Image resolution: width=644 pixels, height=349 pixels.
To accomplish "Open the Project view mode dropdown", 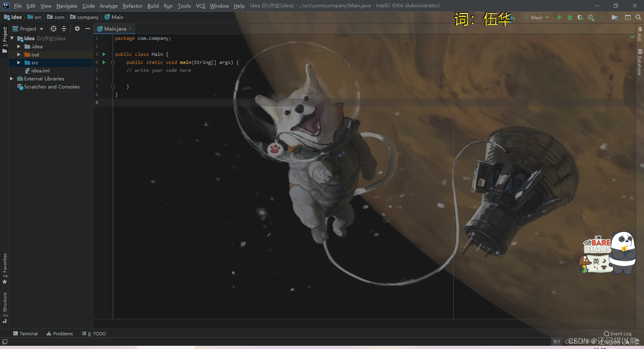I will click(x=28, y=29).
